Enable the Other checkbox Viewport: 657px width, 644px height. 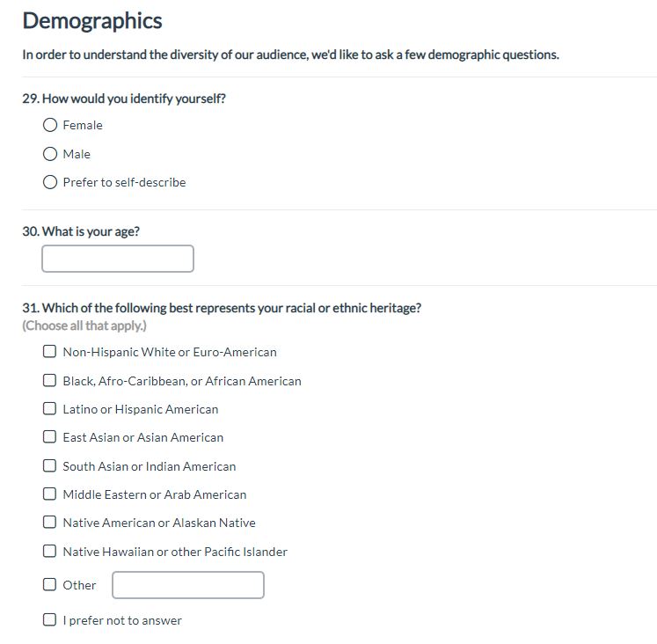click(50, 585)
